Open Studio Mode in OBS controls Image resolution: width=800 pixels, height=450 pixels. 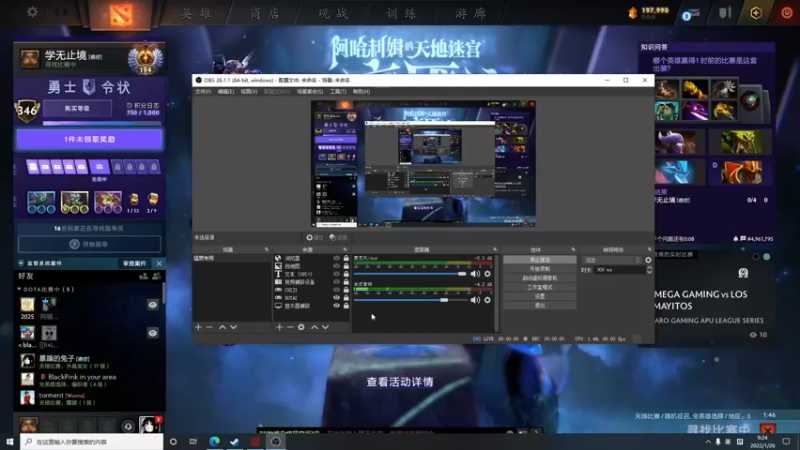coord(540,287)
